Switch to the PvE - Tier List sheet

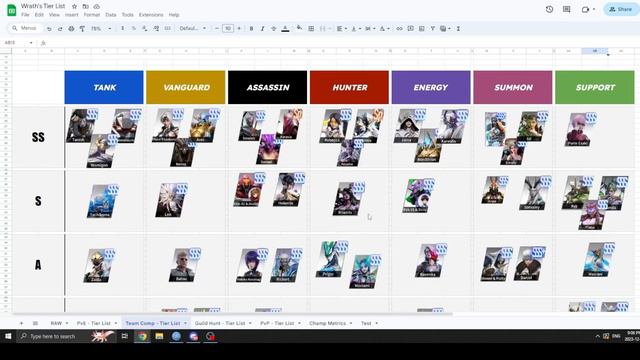93,323
